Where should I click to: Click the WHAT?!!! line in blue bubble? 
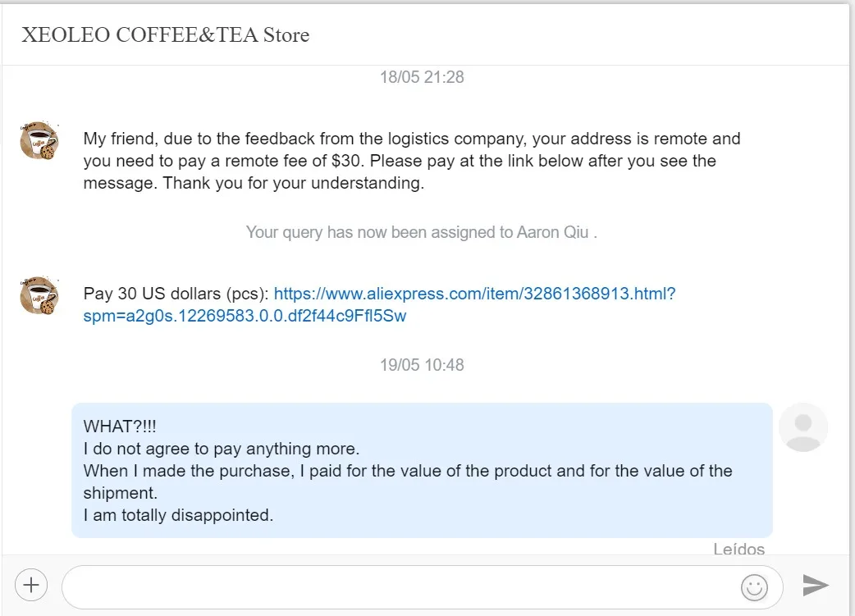coord(120,427)
